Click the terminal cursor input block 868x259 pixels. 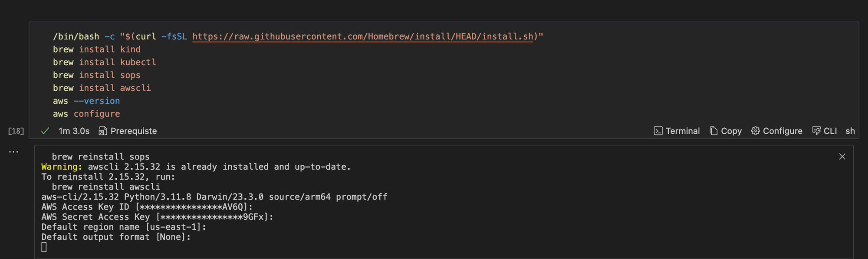[x=44, y=247]
